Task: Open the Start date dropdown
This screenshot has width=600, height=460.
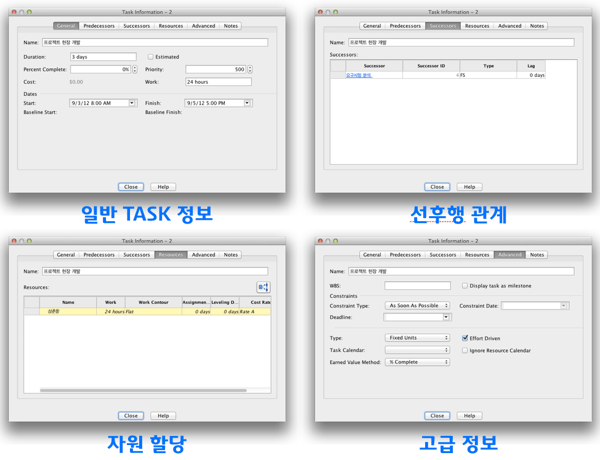Action: click(131, 103)
